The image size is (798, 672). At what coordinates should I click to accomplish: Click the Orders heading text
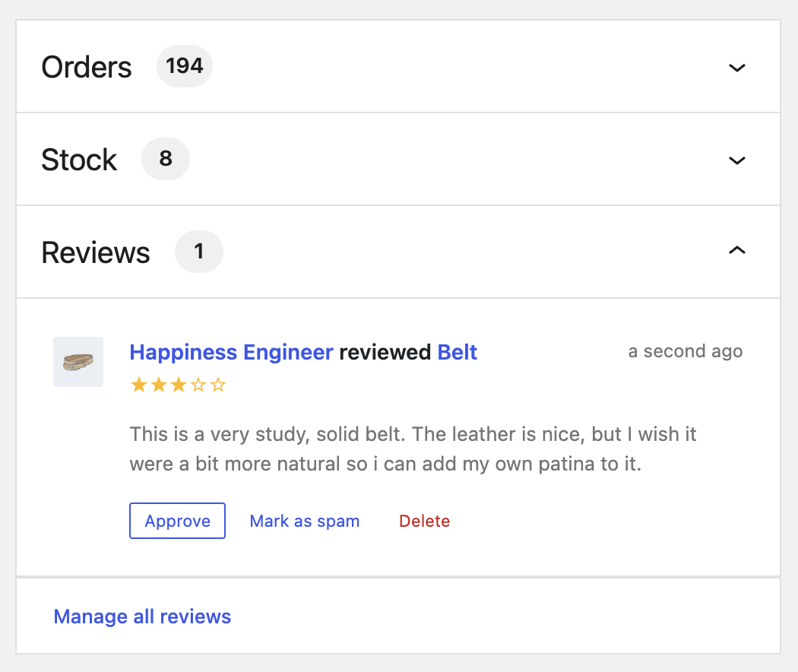87,67
